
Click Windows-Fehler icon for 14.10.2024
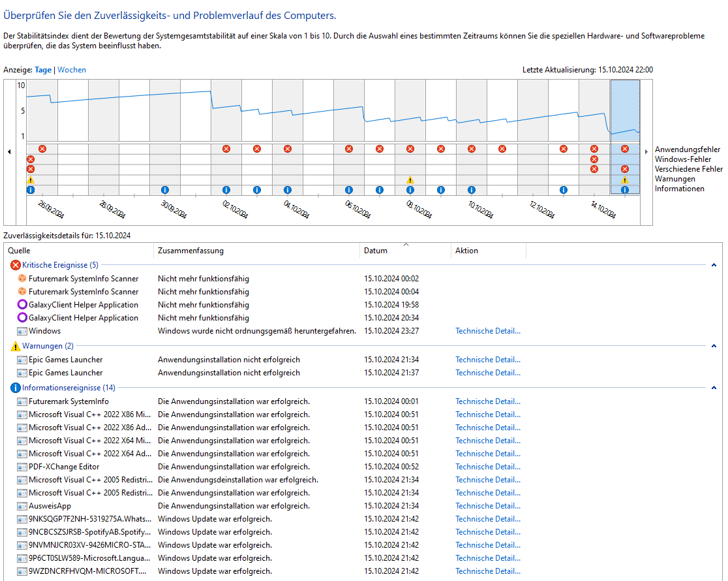click(594, 159)
